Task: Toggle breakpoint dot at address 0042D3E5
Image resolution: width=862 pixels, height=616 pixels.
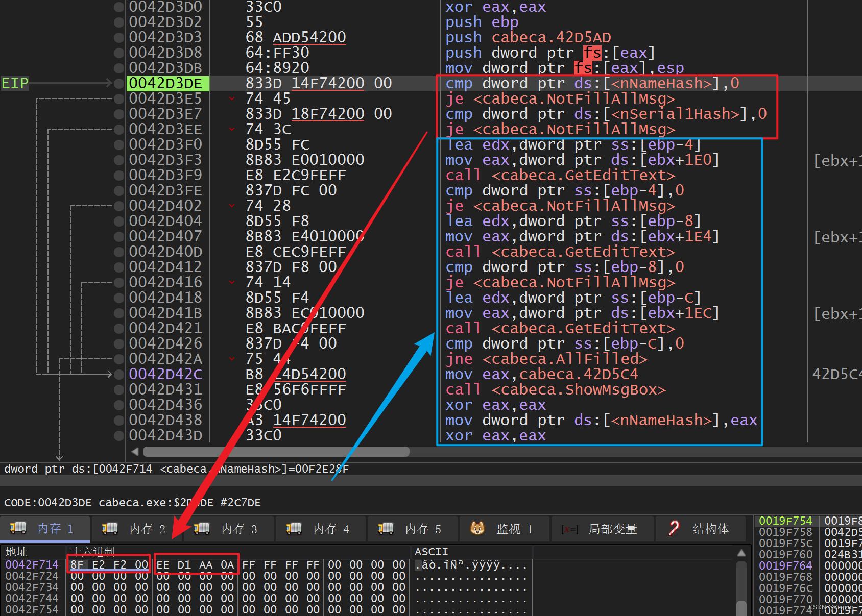Action: (x=119, y=99)
